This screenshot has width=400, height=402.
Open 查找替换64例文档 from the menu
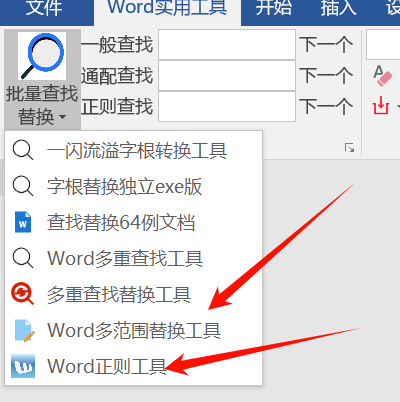134,222
